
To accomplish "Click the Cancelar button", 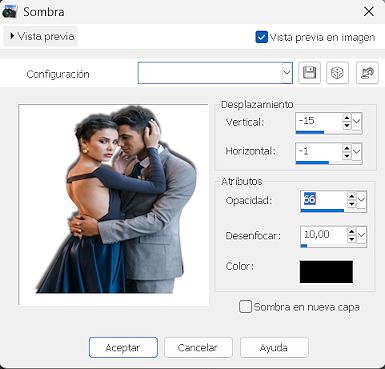I will (x=198, y=347).
